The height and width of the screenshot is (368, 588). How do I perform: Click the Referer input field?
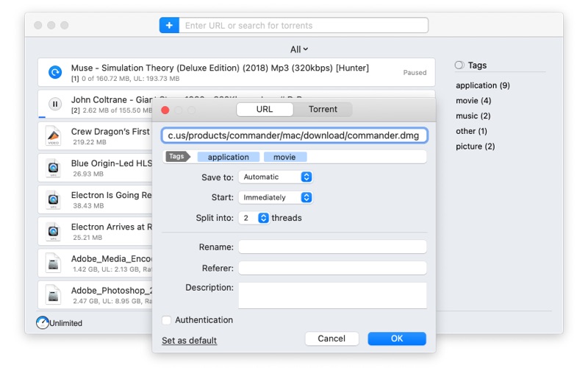332,268
